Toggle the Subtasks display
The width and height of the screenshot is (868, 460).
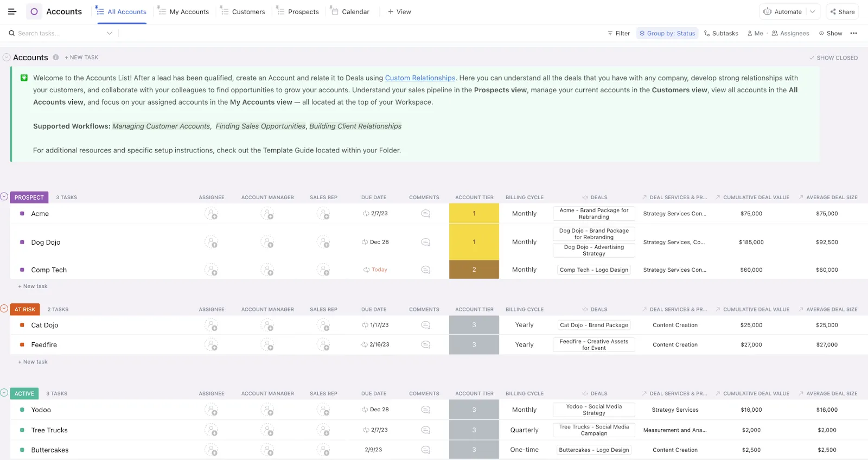pos(721,33)
